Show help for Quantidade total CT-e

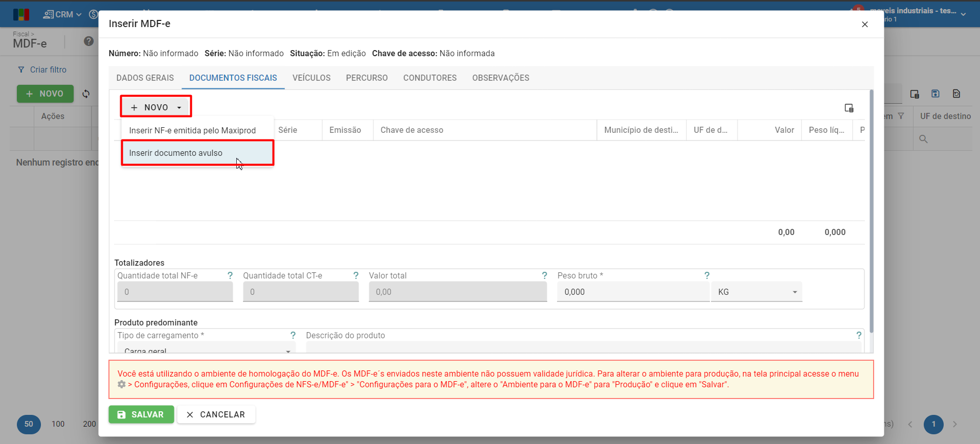[356, 275]
